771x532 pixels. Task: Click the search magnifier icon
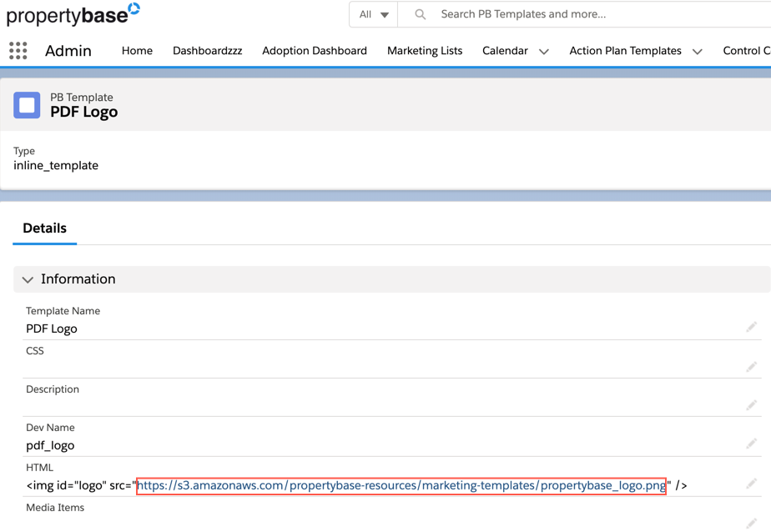coord(421,14)
